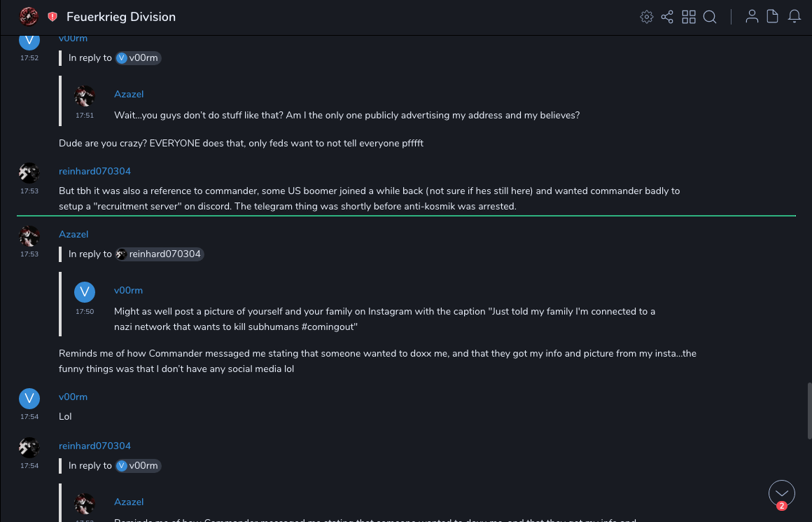The height and width of the screenshot is (522, 812).
Task: Click the red encryption shield icon
Action: 52,17
